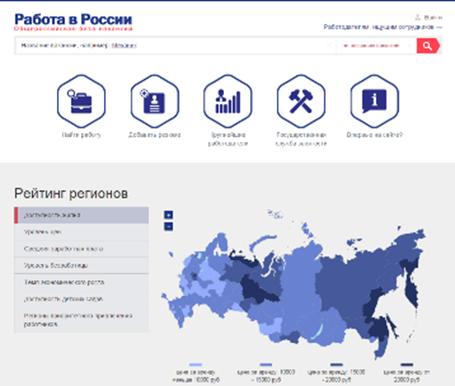
Task: Select the 'Средняя заработная плата' tab
Action: 81,249
